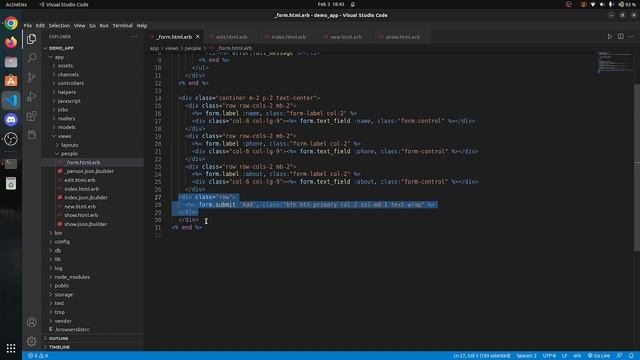This screenshot has width=640, height=360.
Task: Open the Search view in activity bar
Action: 31,58
